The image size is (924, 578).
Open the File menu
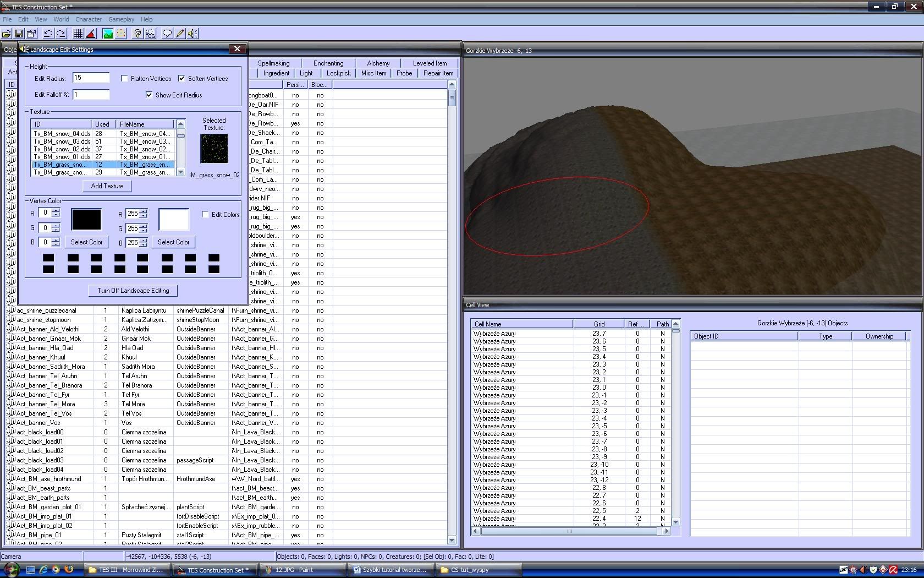coord(7,19)
